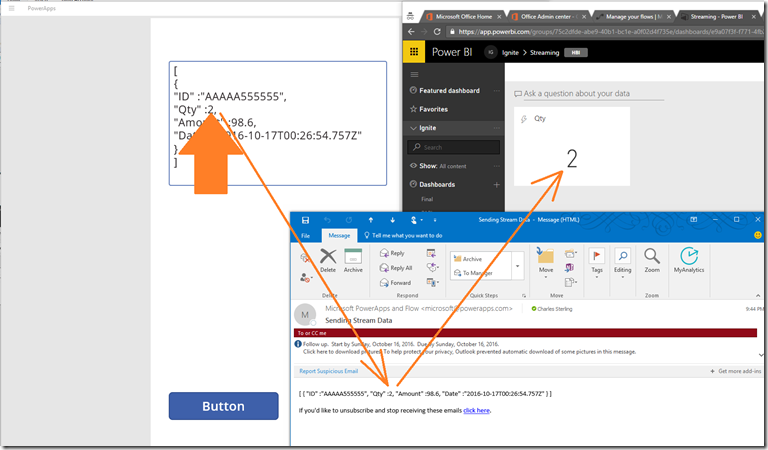Toggle Power BI navigation pane hamburger icon
Screen dimensions: 768x450
coord(414,73)
